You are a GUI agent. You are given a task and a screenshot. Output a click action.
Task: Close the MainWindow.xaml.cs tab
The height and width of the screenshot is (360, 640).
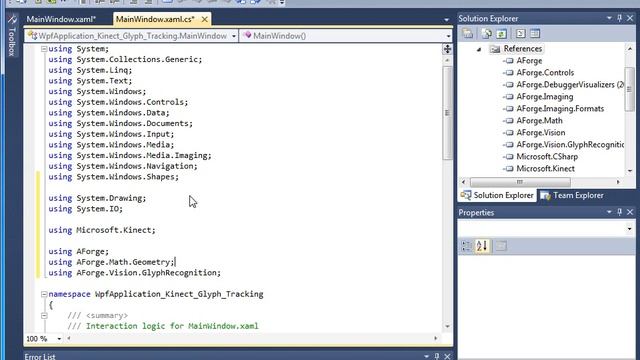click(204, 19)
